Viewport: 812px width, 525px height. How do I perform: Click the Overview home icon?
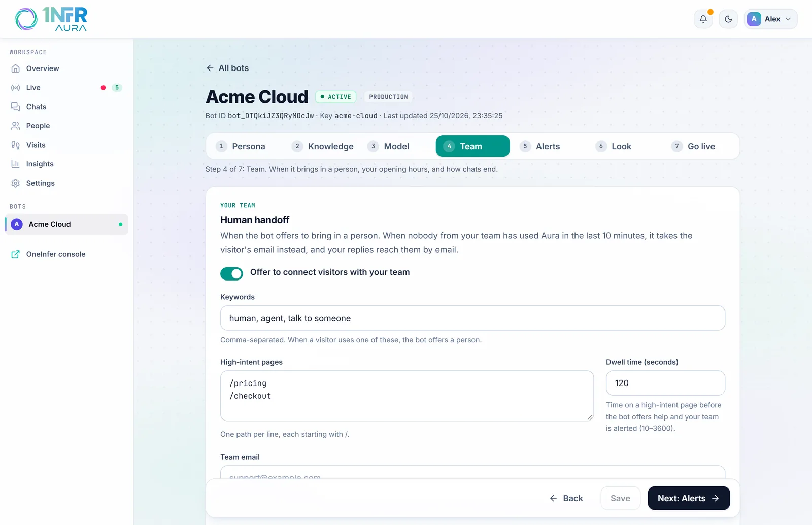point(16,68)
